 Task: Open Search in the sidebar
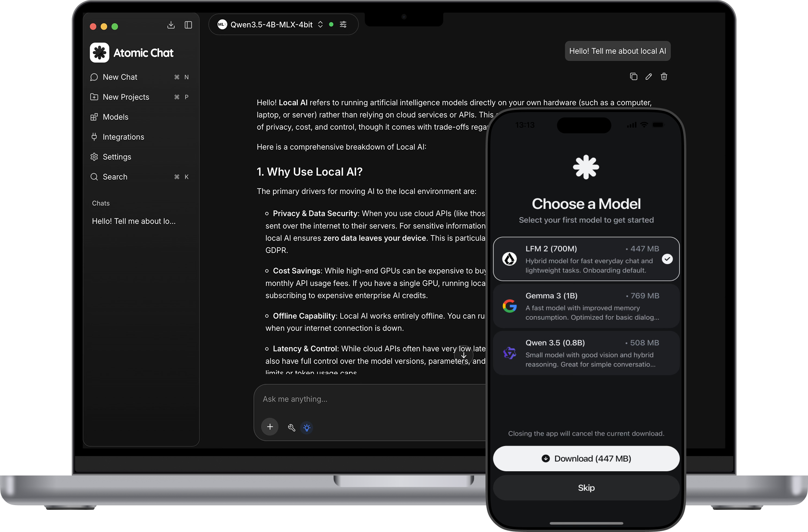(x=140, y=177)
